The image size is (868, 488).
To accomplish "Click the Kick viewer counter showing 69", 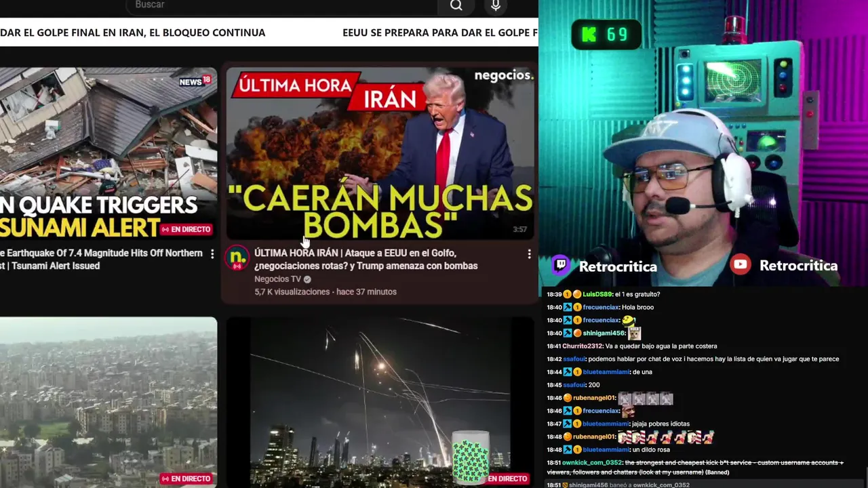I will (606, 35).
